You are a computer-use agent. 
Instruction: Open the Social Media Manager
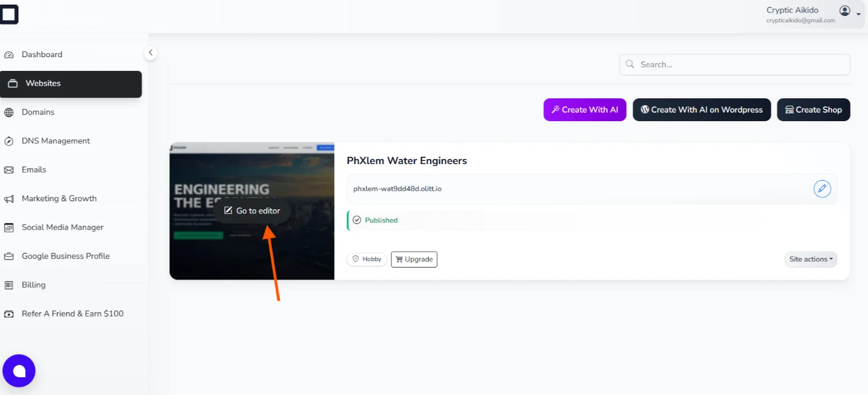tap(62, 227)
